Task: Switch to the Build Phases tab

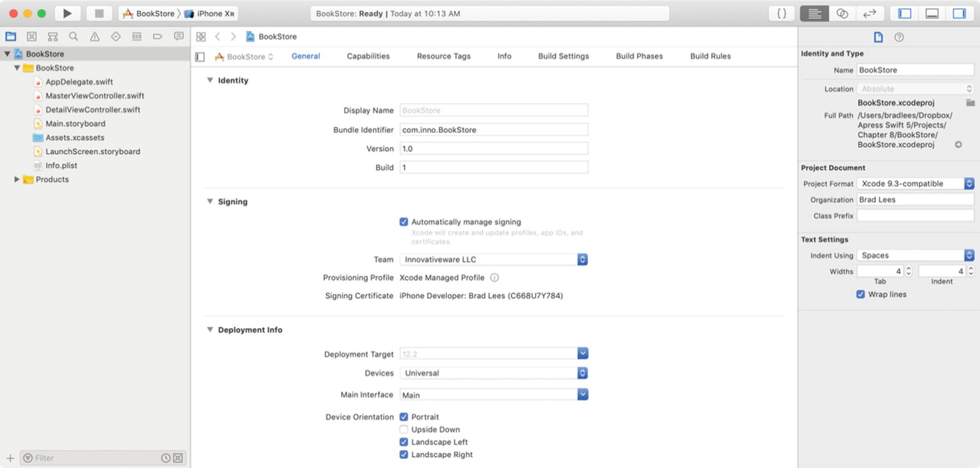Action: (x=639, y=56)
